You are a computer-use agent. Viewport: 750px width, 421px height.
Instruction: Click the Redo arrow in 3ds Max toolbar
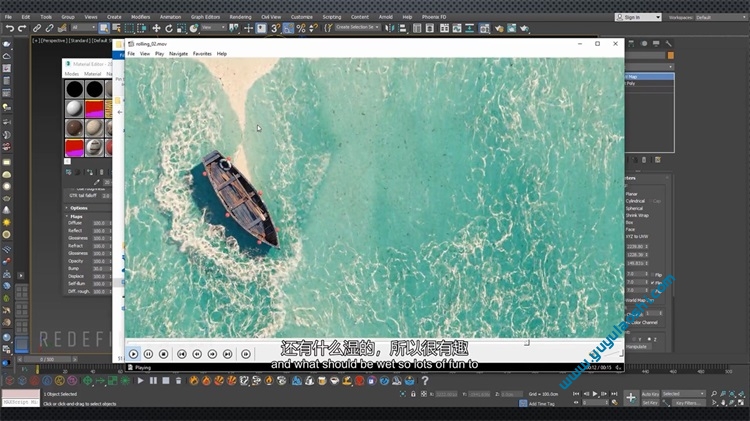tap(22, 29)
